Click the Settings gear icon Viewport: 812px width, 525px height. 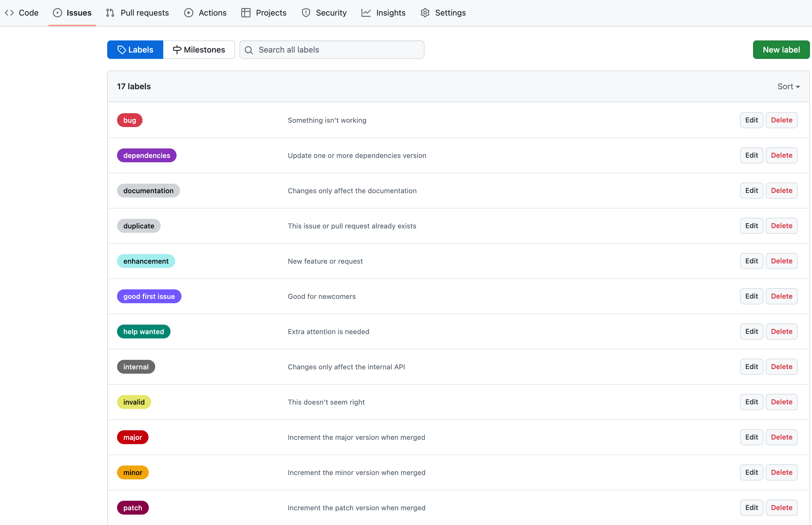pos(425,12)
